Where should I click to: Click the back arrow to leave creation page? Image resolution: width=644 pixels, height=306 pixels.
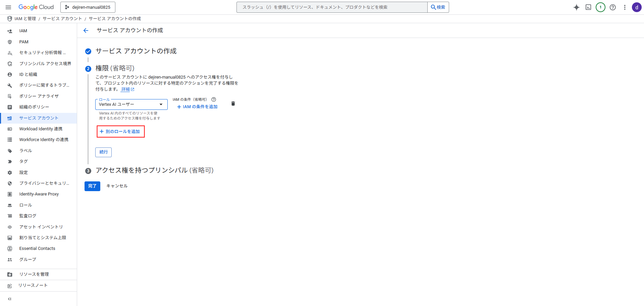[x=86, y=31]
